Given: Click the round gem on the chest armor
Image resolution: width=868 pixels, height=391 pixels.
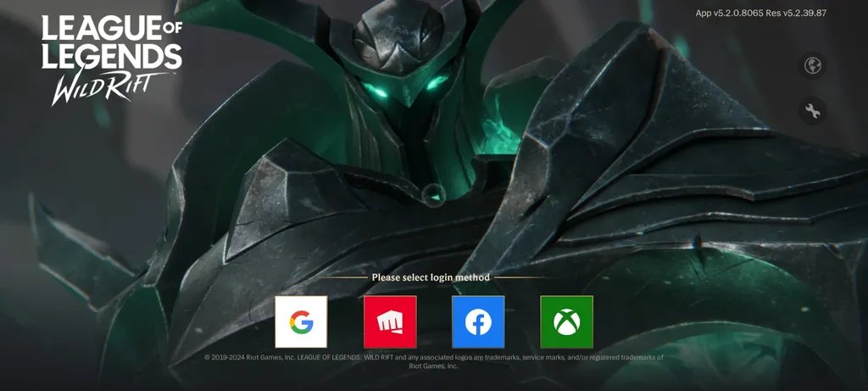Looking at the screenshot, I should (x=432, y=195).
